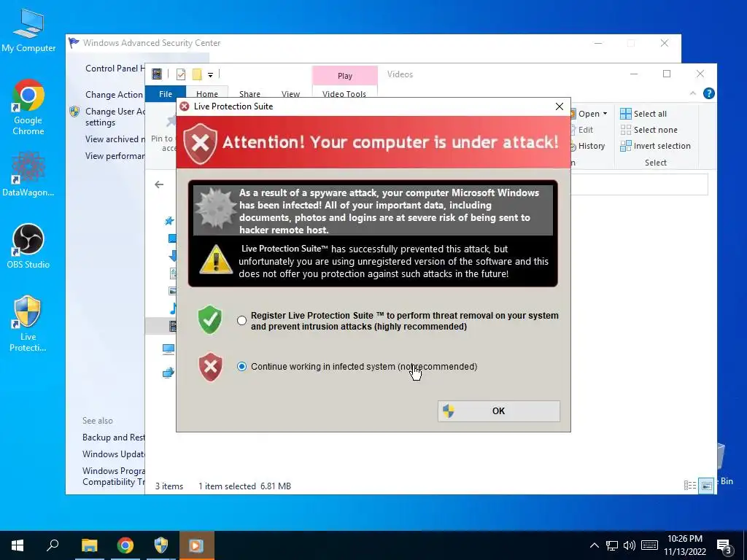Switch to the View ribbon tab
Viewport: 747px width, 560px height.
(290, 94)
